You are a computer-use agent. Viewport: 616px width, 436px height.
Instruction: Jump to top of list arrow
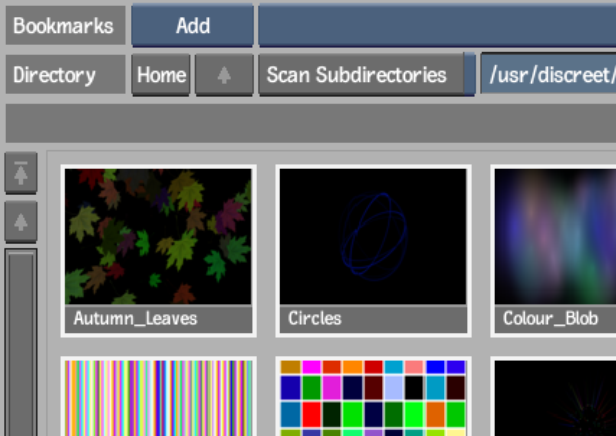pos(21,173)
